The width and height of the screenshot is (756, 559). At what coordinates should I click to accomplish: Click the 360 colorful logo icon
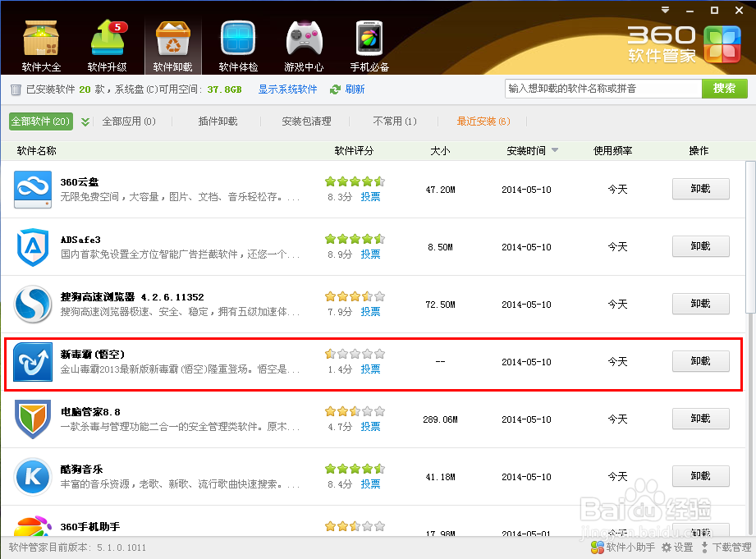pyautogui.click(x=722, y=44)
